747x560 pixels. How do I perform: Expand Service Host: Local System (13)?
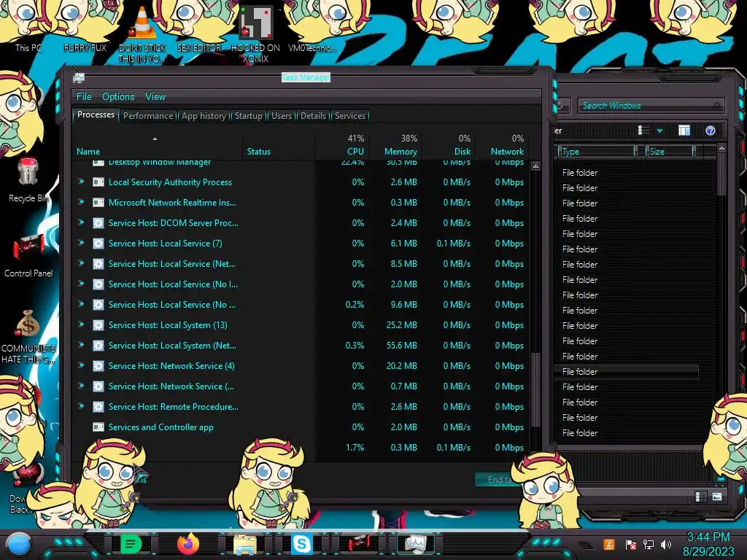[81, 324]
